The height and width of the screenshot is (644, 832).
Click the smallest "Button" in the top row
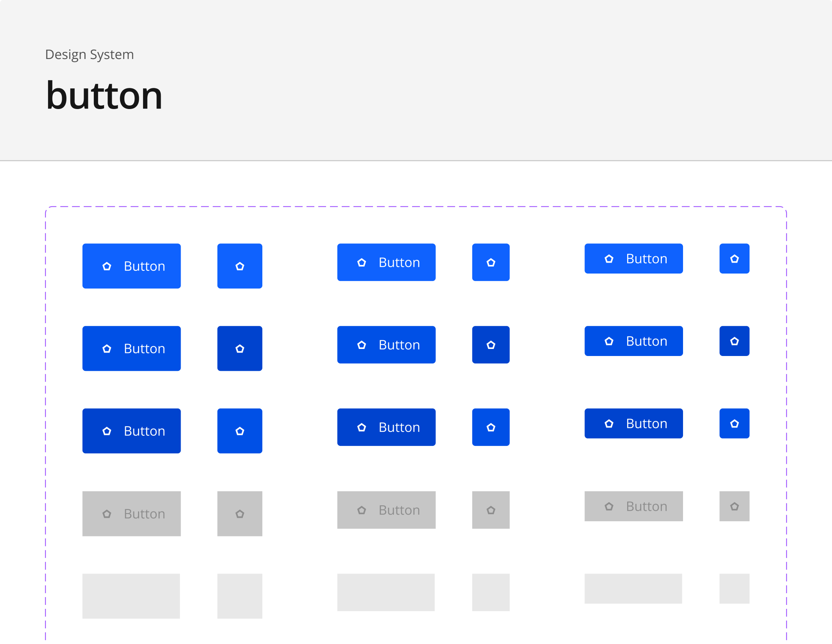(633, 259)
